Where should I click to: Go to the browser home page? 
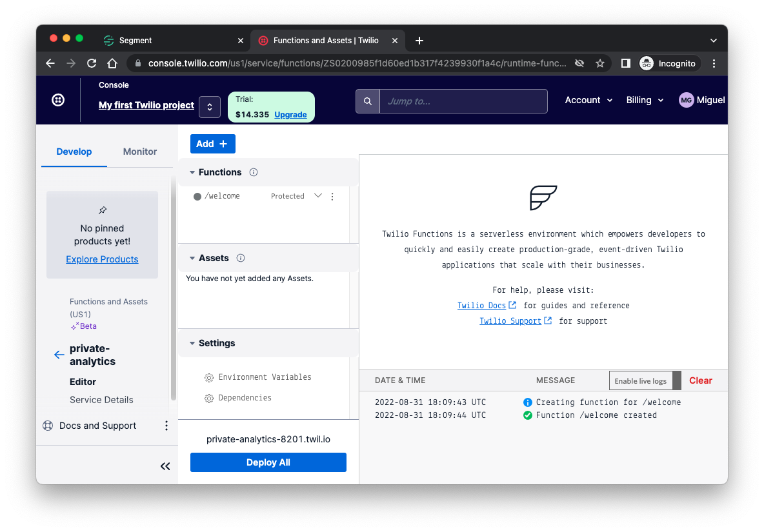pos(112,63)
